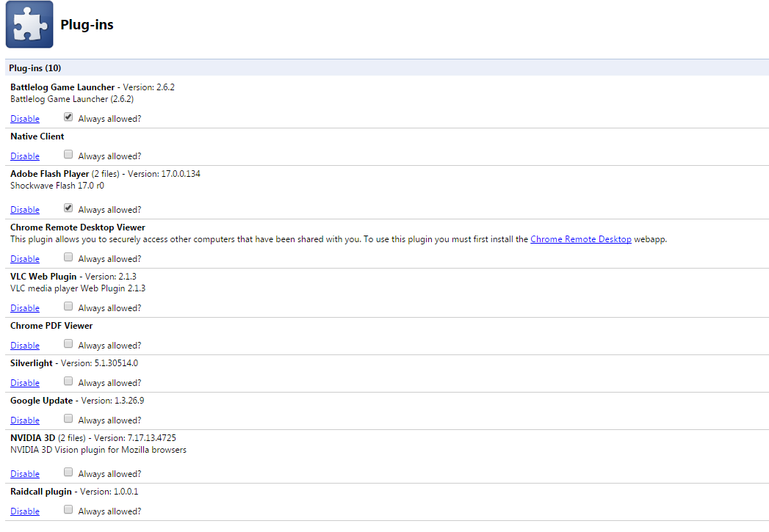Click Shockwave Flash 17.0 r0 description

click(57, 186)
